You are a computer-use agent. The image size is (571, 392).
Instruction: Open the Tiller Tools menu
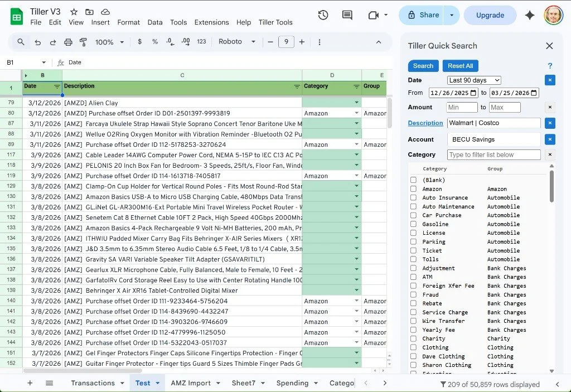point(275,22)
